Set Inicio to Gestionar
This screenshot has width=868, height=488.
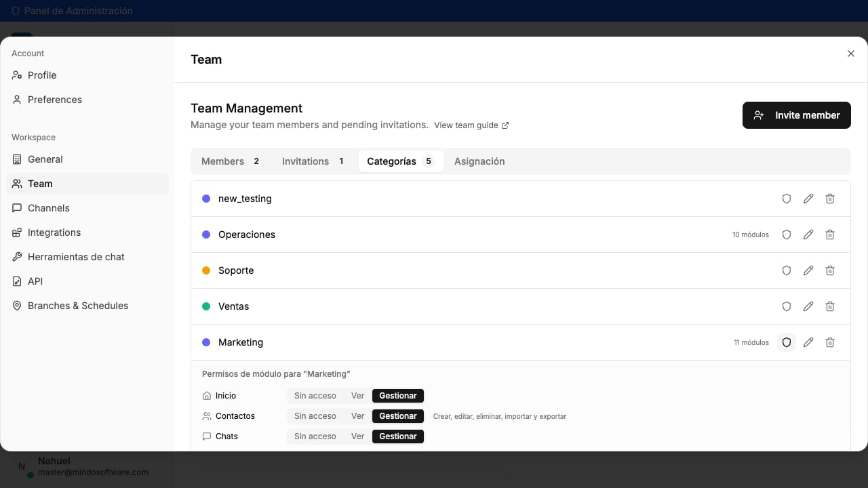tap(398, 396)
